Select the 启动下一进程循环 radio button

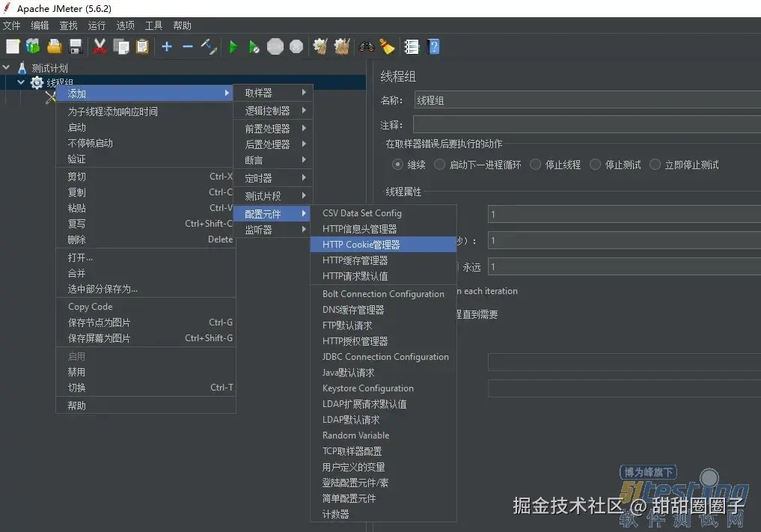[x=439, y=165]
